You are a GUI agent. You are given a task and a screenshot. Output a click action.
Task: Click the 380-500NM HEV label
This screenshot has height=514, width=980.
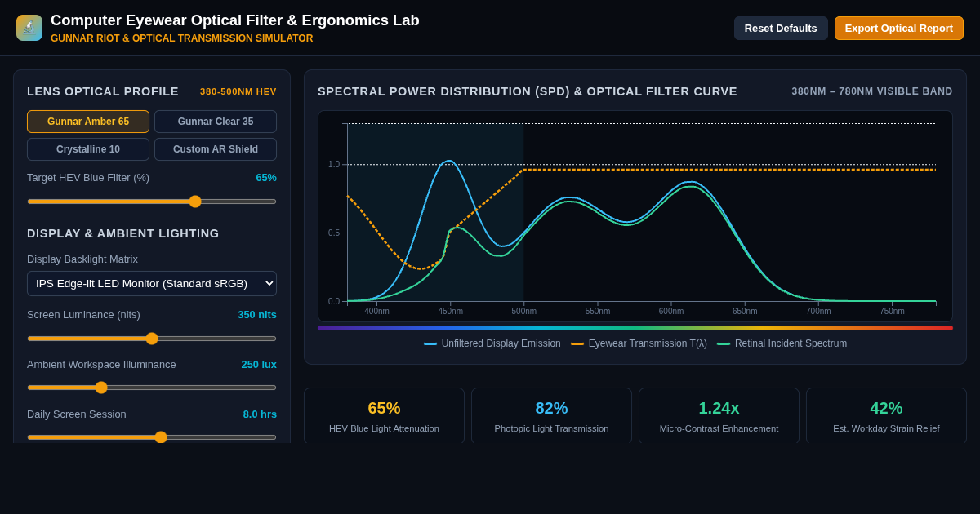point(238,91)
